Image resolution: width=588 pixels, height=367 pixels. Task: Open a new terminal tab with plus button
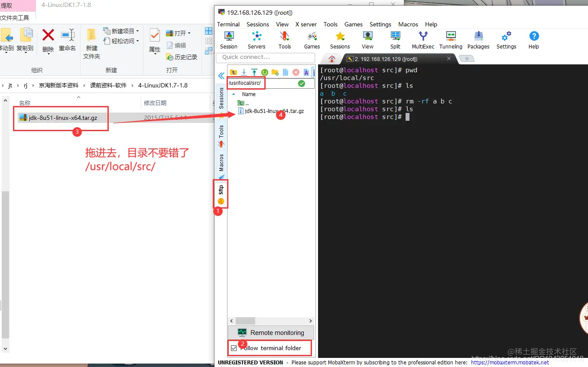tap(467, 59)
